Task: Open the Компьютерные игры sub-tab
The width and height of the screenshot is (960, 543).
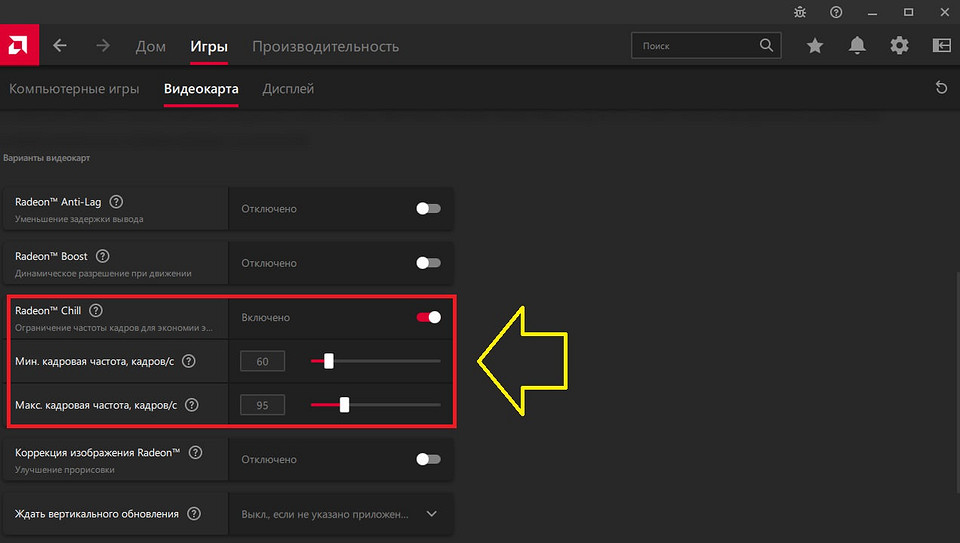Action: pos(74,89)
